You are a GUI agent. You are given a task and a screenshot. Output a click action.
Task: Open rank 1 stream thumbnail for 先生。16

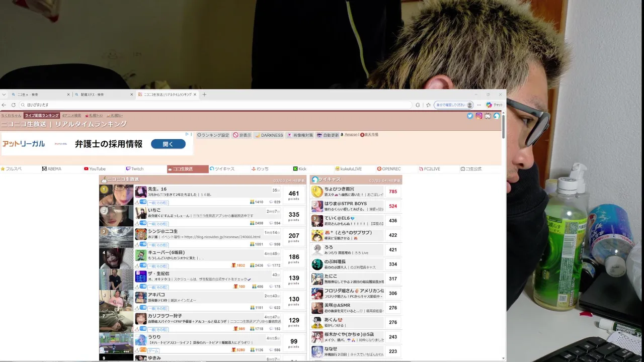point(116,195)
